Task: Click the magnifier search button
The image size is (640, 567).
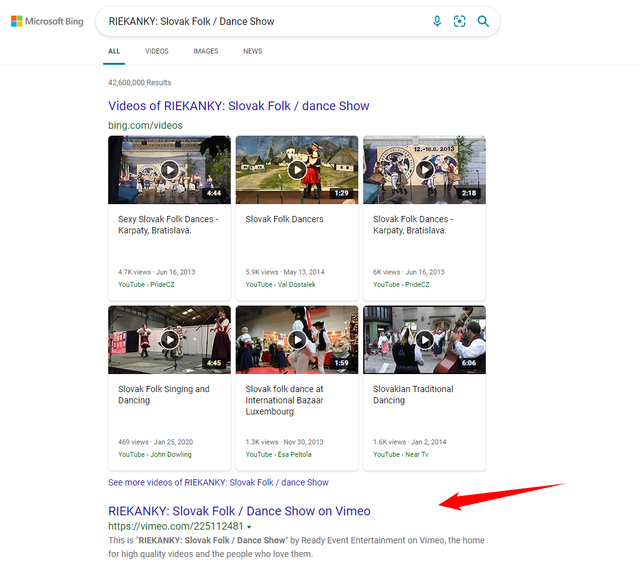Action: click(483, 21)
